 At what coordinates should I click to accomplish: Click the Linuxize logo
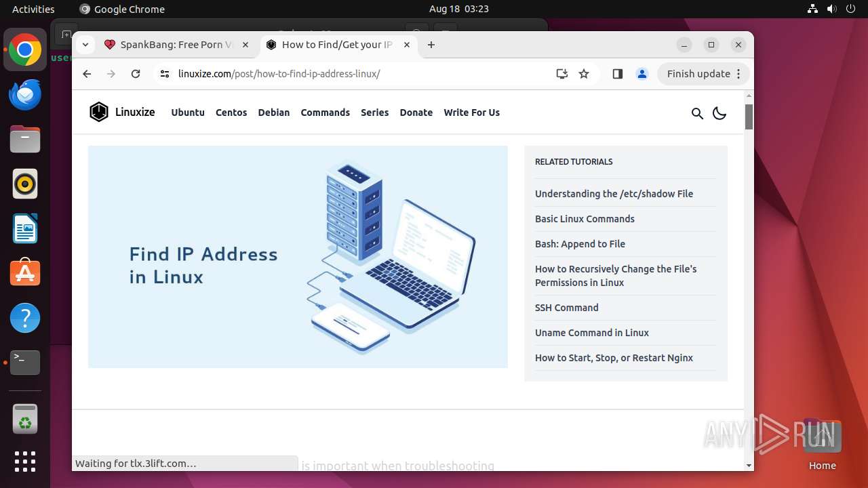(x=122, y=112)
